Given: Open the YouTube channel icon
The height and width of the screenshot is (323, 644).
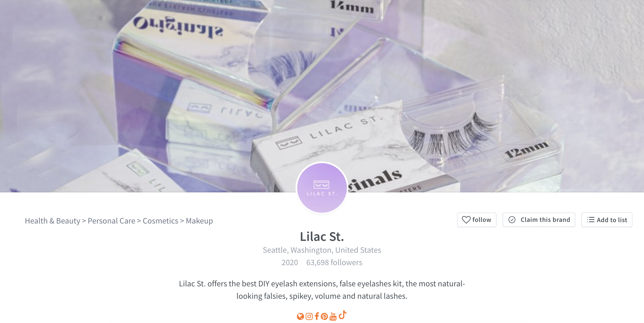Looking at the screenshot, I should click(x=333, y=316).
